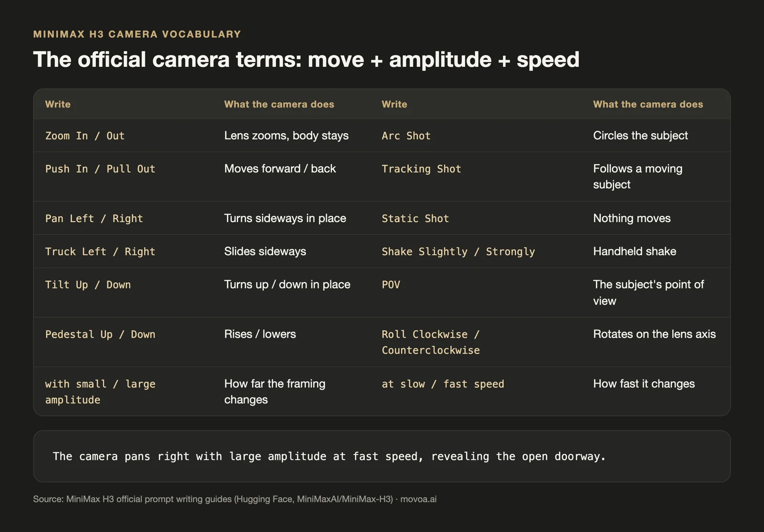Image resolution: width=764 pixels, height=532 pixels.
Task: Click the 'Arc Shot' term
Action: 406,136
